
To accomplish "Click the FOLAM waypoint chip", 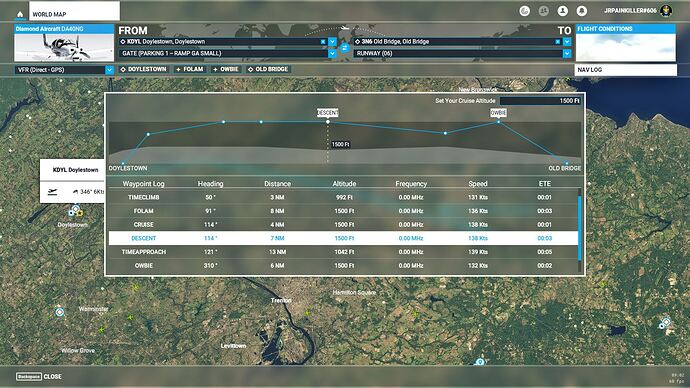I will click(190, 69).
